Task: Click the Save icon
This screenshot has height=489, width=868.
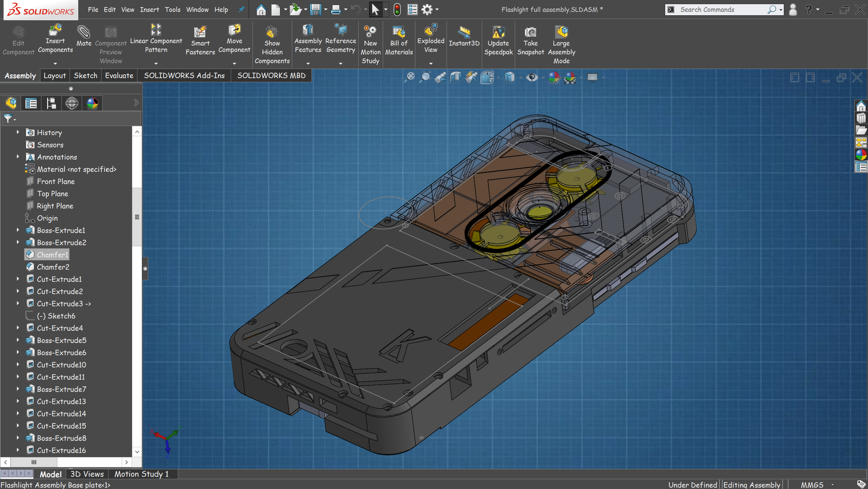Action: point(316,10)
